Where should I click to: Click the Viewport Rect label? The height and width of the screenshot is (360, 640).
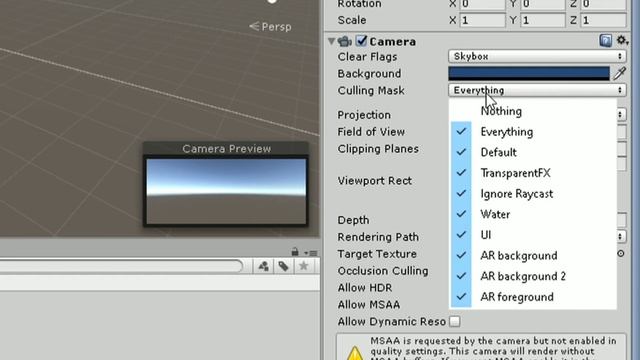pos(374,180)
